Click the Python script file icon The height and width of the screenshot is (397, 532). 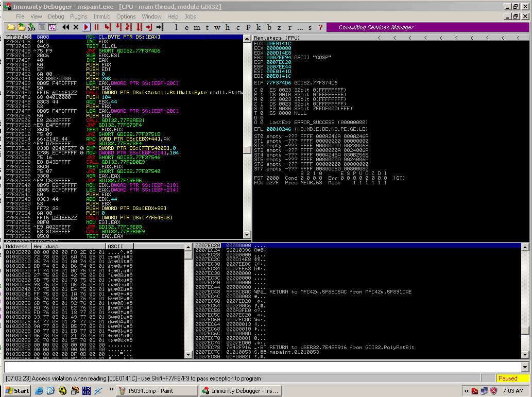click(x=22, y=27)
